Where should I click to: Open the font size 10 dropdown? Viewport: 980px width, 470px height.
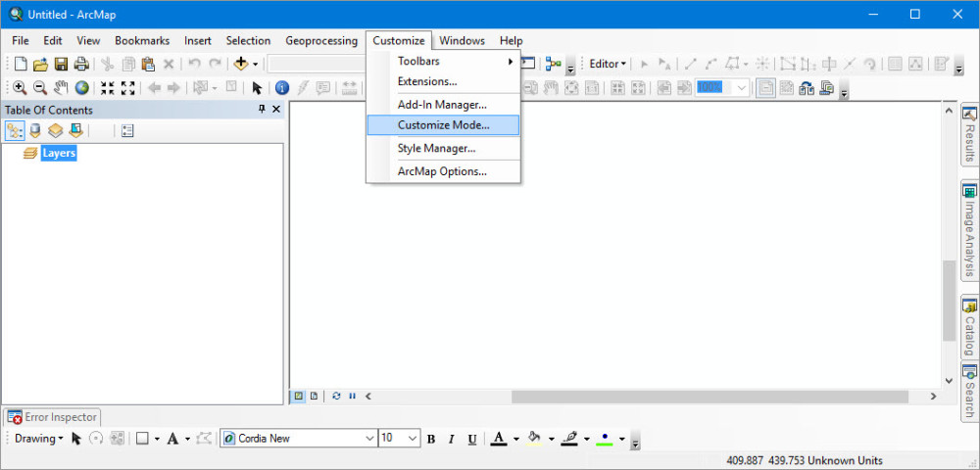point(414,439)
